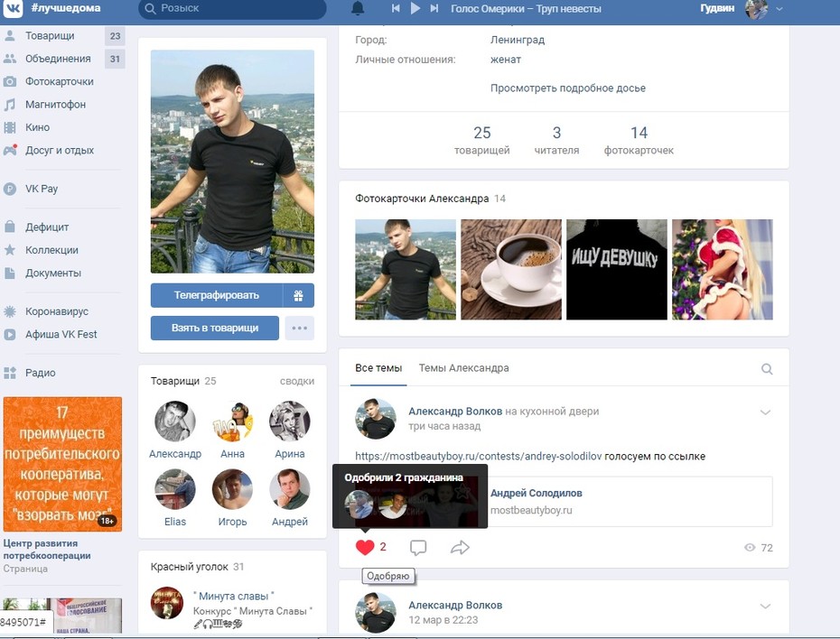Open notifications bell in header
The height and width of the screenshot is (639, 840).
358,8
